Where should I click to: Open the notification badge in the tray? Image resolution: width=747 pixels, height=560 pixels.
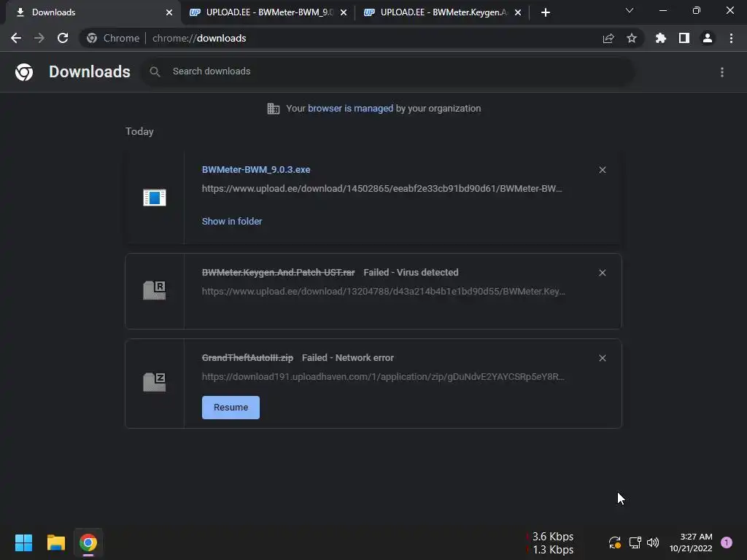coord(727,542)
